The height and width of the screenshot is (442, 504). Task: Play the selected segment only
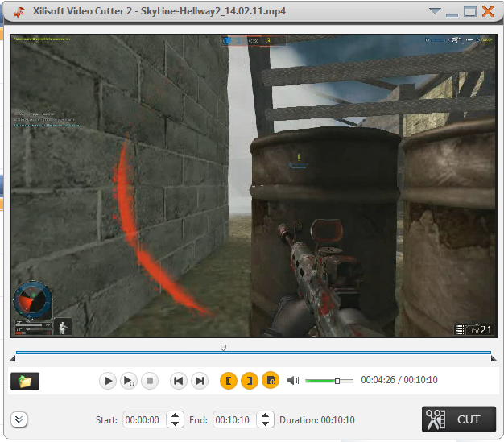coord(129,381)
